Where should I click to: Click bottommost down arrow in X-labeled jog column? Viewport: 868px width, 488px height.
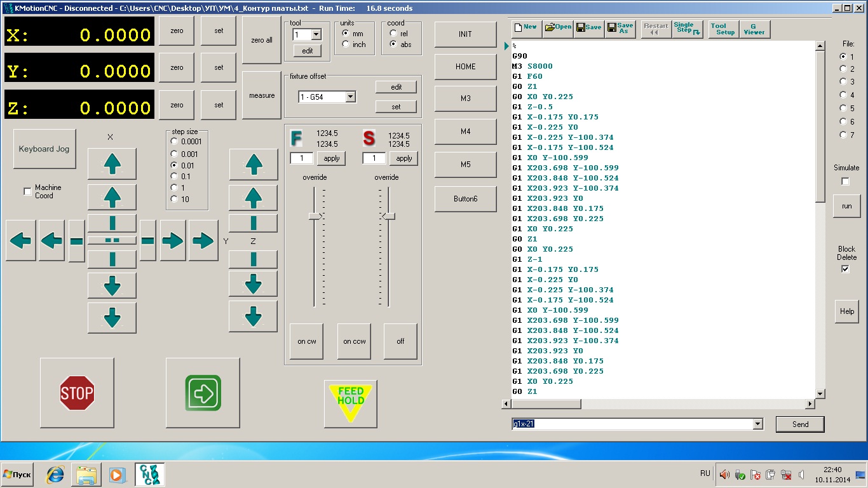tap(112, 317)
